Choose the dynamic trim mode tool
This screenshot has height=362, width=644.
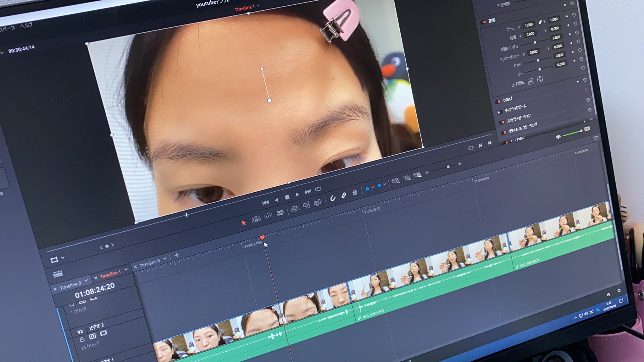point(268,216)
